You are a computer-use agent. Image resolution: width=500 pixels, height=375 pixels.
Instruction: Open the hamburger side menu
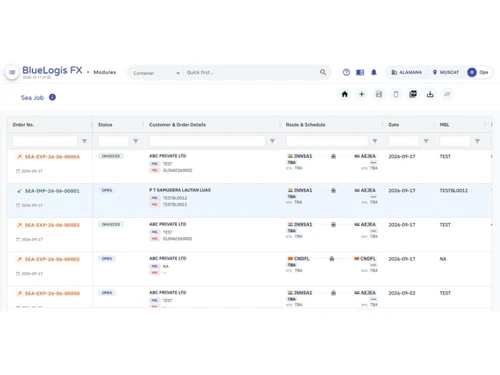coord(12,72)
